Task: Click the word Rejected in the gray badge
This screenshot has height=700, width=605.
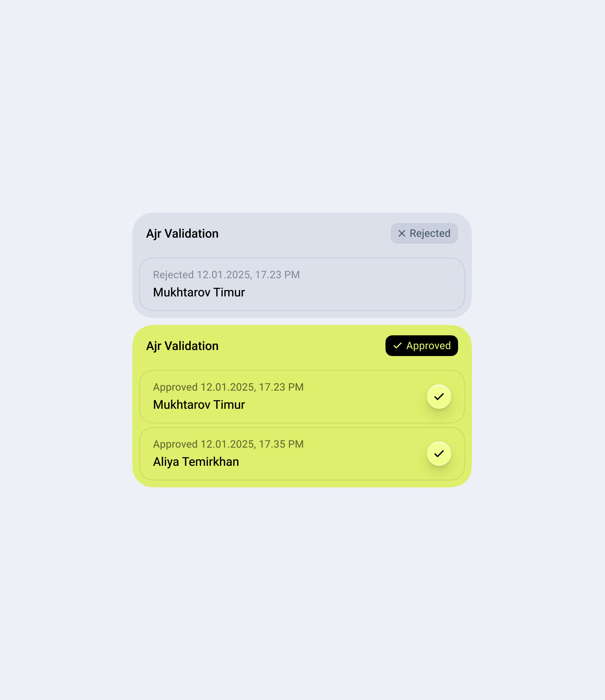Action: (430, 233)
